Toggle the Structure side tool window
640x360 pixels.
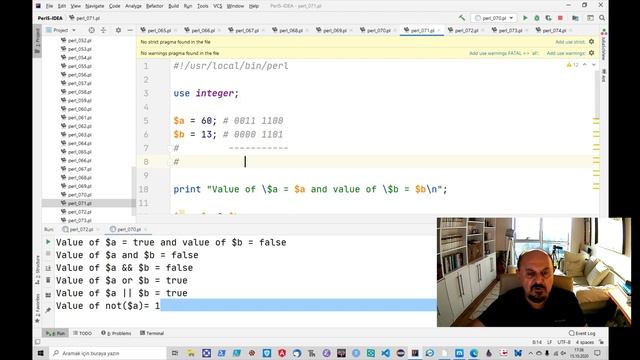coord(37,270)
